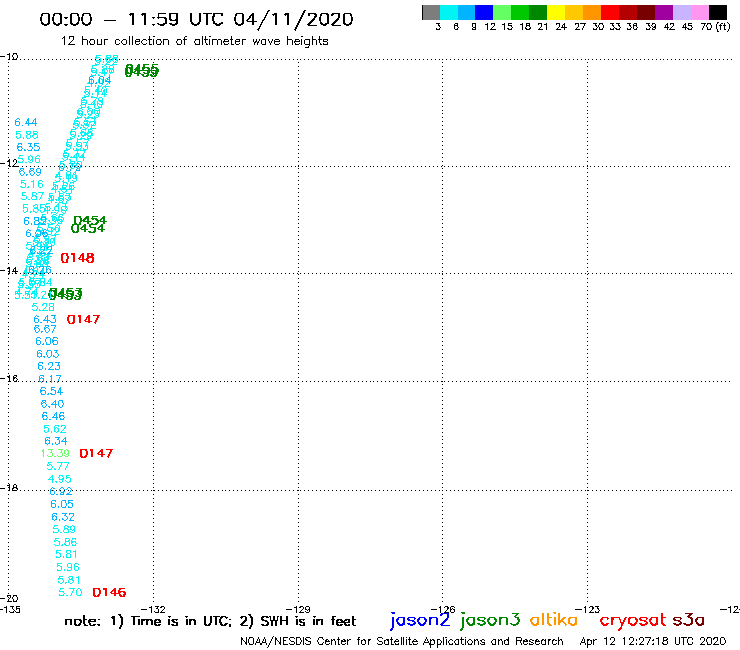Select the -129 longitude axis label

(298, 609)
